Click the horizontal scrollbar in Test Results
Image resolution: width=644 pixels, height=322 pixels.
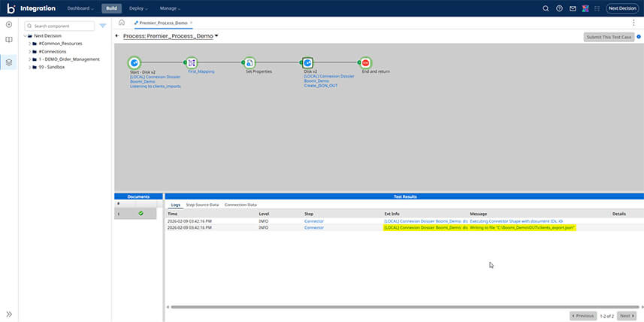376,307
